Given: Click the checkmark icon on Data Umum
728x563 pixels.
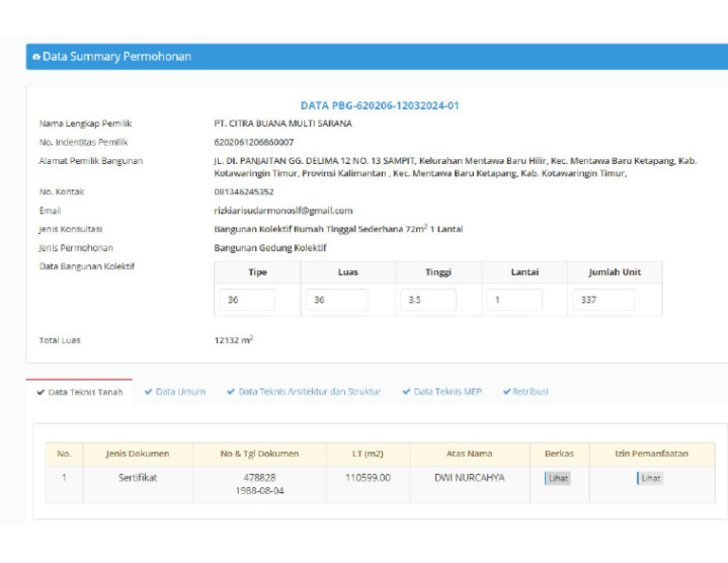Looking at the screenshot, I should (149, 391).
